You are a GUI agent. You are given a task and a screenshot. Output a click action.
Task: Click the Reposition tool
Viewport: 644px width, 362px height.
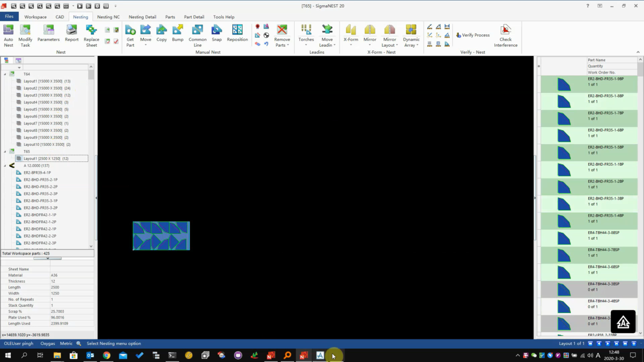[237, 33]
